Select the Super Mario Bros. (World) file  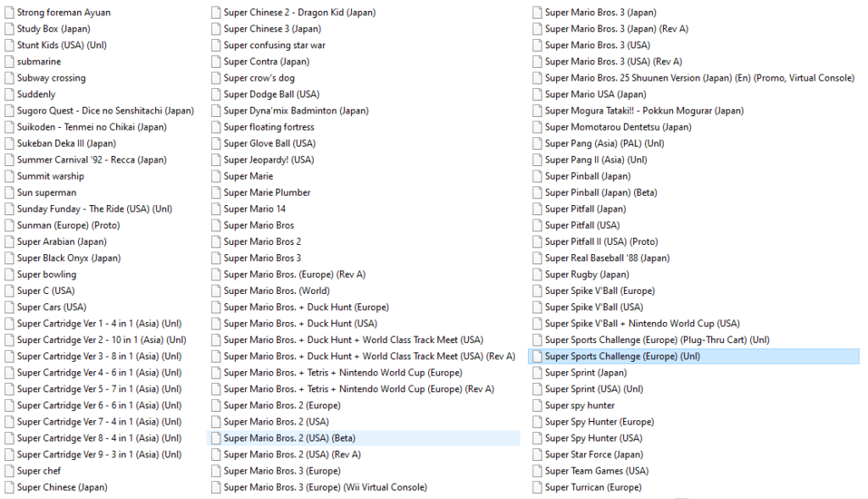(x=276, y=291)
